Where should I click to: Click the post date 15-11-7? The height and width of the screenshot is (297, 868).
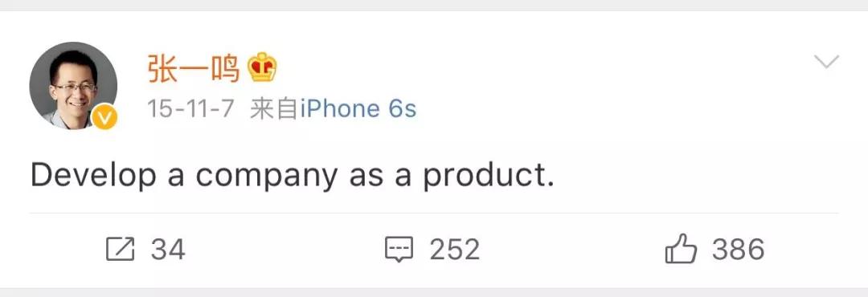click(x=191, y=109)
